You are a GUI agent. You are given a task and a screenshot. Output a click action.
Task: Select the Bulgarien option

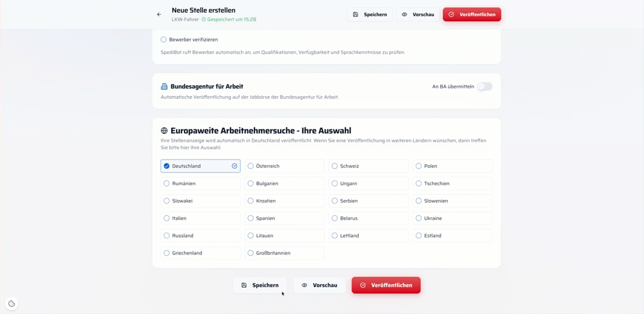click(285, 183)
